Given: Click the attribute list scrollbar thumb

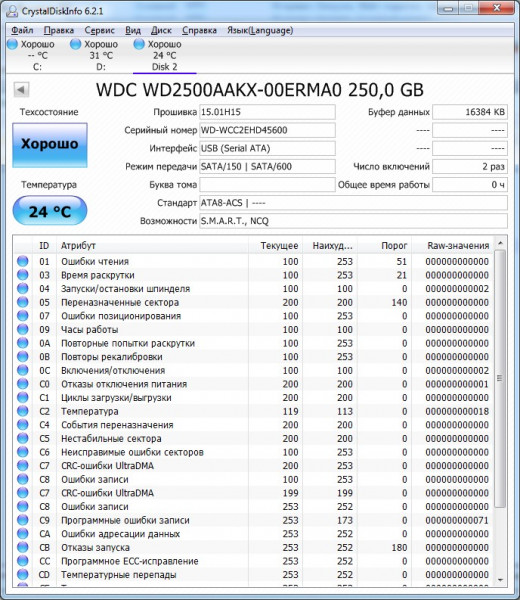Looking at the screenshot, I should (500, 379).
